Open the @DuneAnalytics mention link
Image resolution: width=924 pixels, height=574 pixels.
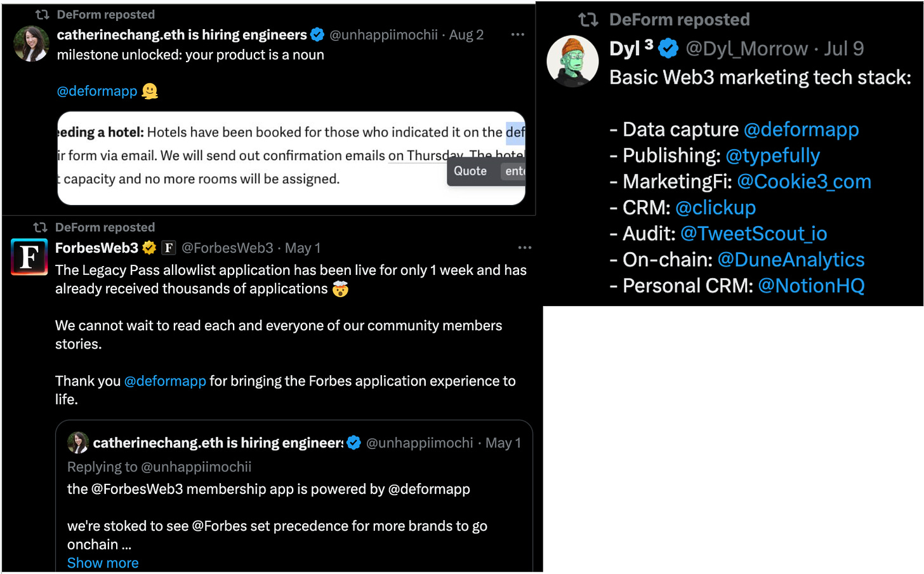(791, 260)
